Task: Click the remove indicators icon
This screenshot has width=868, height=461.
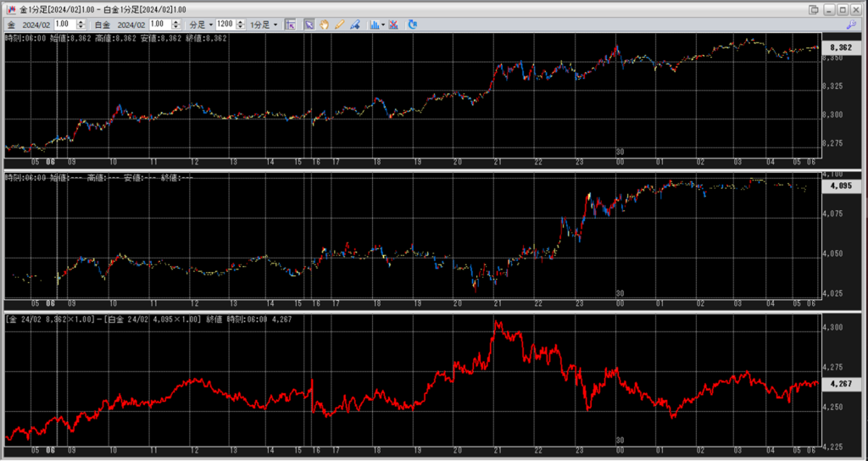Action: 395,25
